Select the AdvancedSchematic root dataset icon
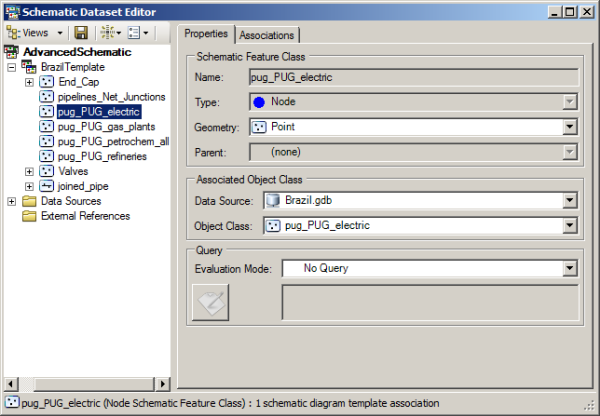Image resolution: width=600 pixels, height=416 pixels. pyautogui.click(x=11, y=52)
